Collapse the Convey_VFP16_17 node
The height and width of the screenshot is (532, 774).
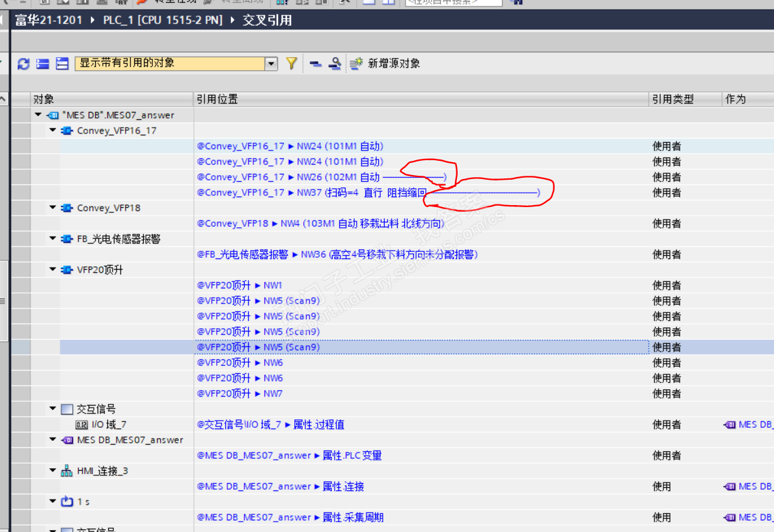point(53,130)
